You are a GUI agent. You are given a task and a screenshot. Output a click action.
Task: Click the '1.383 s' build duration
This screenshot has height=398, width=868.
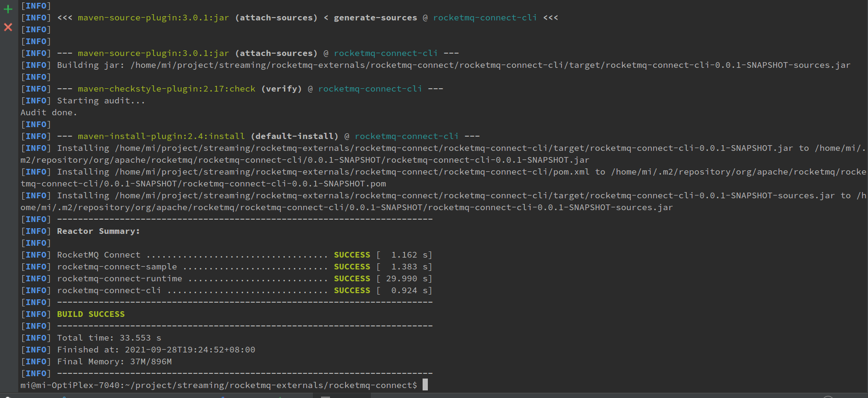click(409, 267)
